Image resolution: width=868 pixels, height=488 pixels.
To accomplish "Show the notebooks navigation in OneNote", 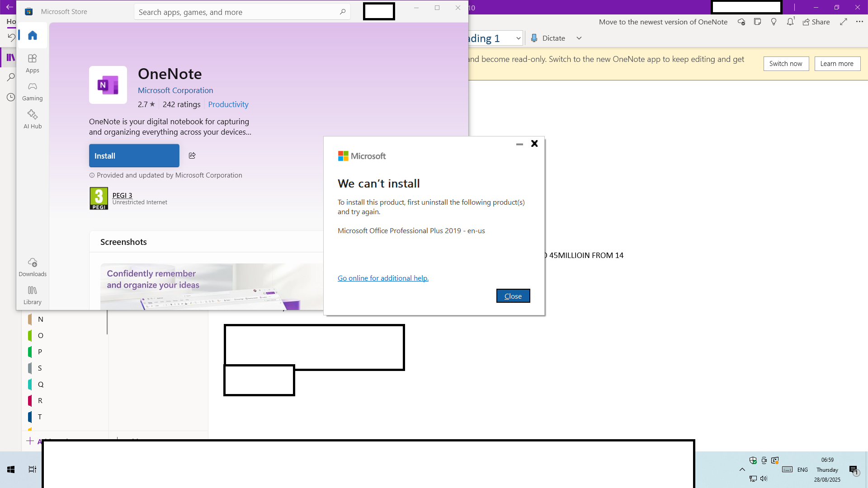I will coord(10,57).
